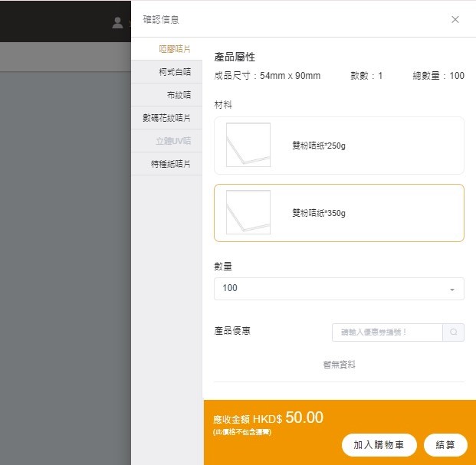This screenshot has height=465, width=476.
Task: Click the coupon search magnifier icon
Action: point(454,332)
